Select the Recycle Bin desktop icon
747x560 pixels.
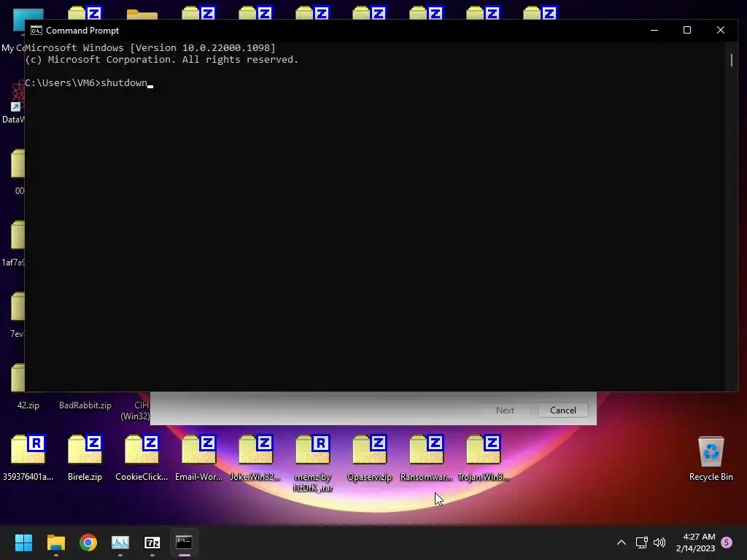[711, 458]
